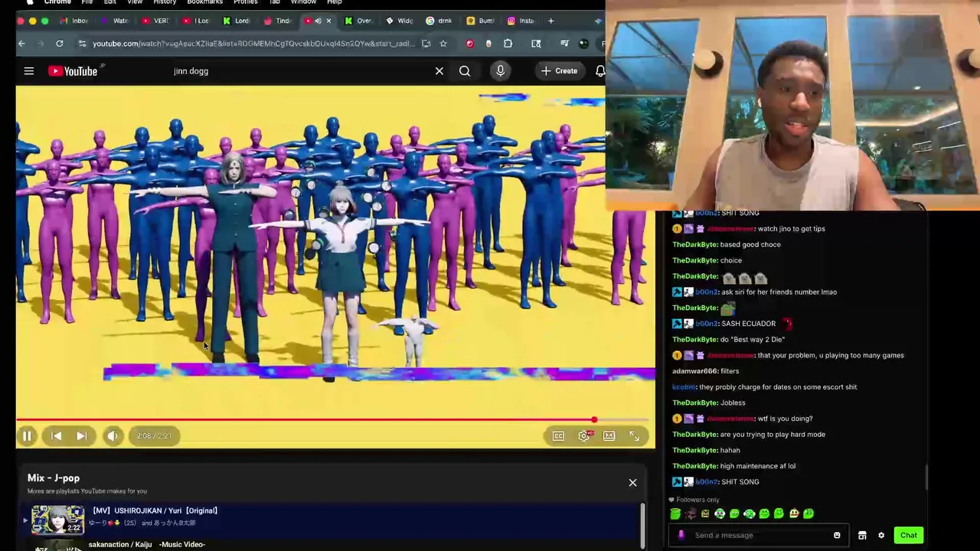Select the last green emote in row

[808, 514]
